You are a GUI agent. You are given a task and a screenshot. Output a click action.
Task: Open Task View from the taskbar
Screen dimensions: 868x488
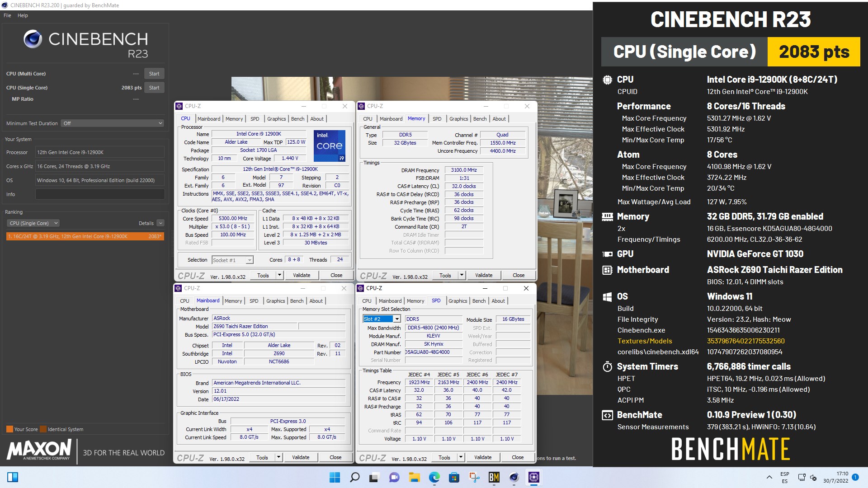374,477
